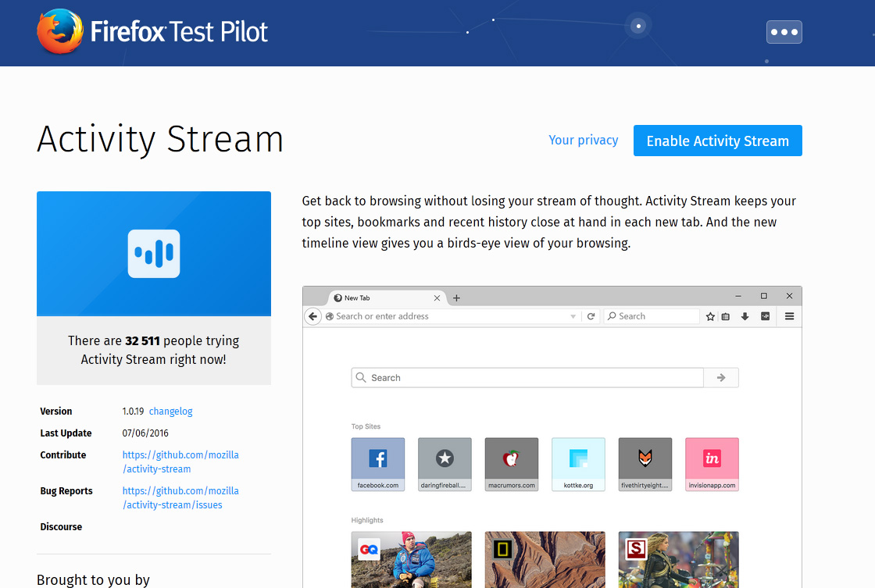Open the three-dot menu in the header
This screenshot has height=588, width=875.
784,32
